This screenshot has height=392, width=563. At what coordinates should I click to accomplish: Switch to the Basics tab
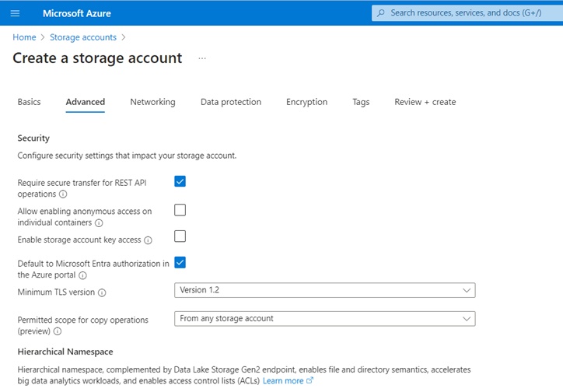(x=29, y=102)
